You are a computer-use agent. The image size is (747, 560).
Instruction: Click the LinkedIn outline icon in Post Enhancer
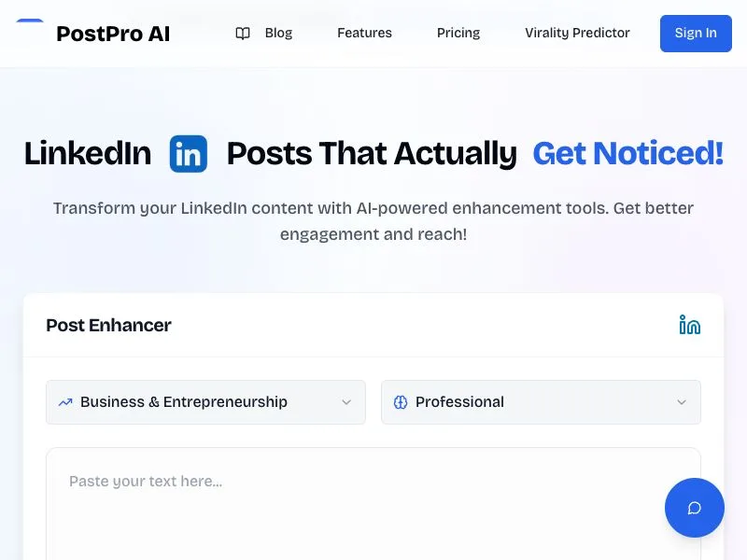[x=689, y=325]
